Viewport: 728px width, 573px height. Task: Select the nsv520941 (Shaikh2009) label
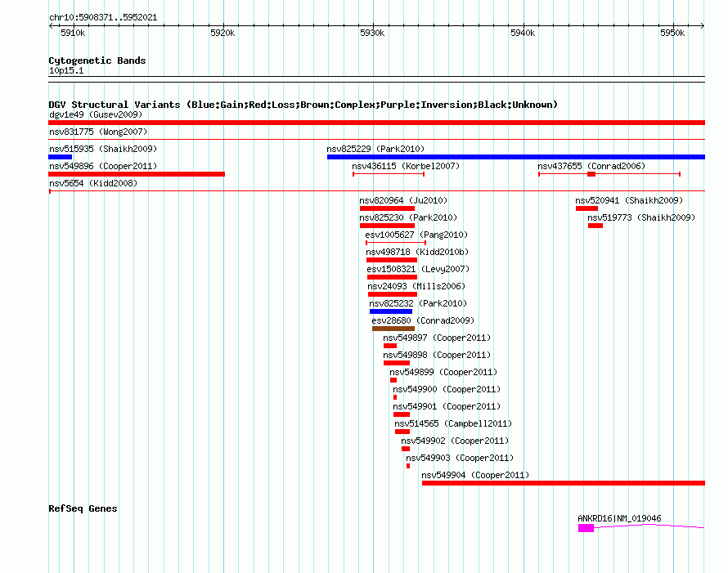[x=629, y=200]
